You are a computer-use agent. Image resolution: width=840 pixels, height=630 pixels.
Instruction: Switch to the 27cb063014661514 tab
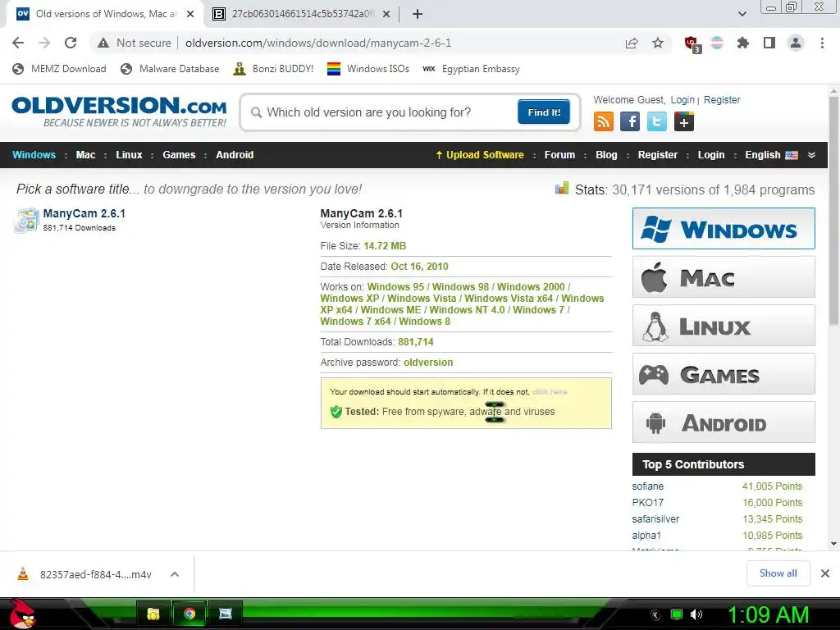[x=303, y=14]
